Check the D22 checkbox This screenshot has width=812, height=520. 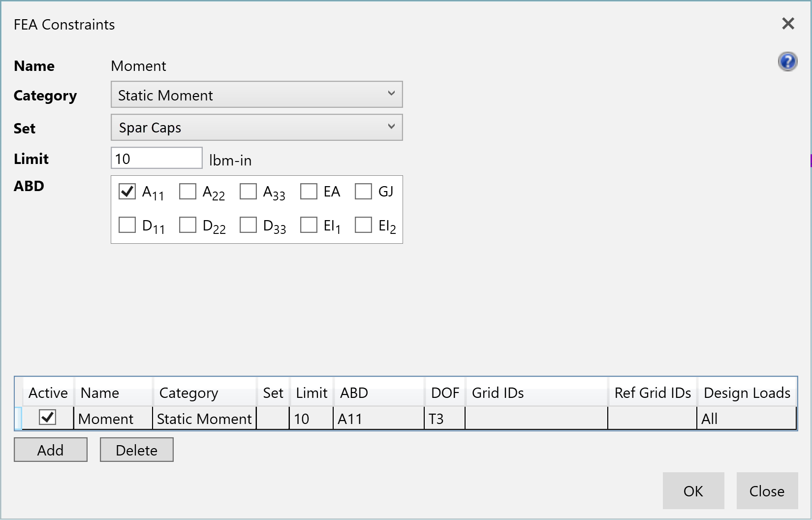(x=187, y=225)
